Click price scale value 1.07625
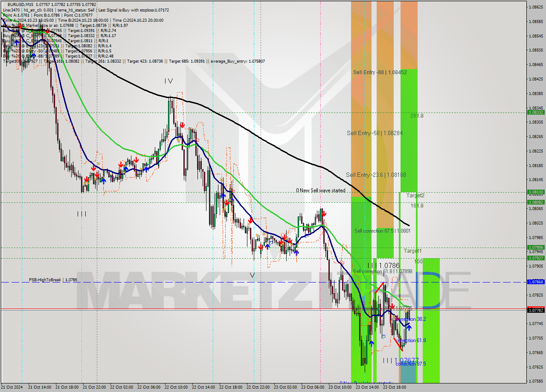 tap(536, 367)
